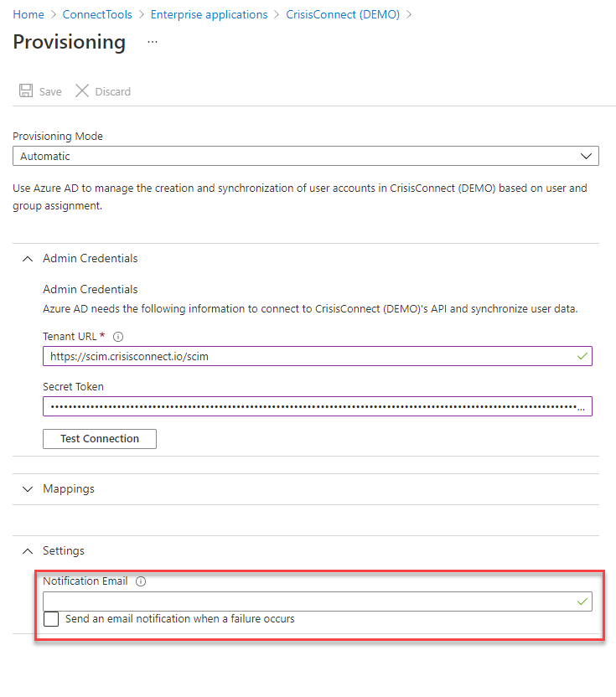The height and width of the screenshot is (697, 616).
Task: Enable email notification when a failure occurs
Action: (x=51, y=619)
